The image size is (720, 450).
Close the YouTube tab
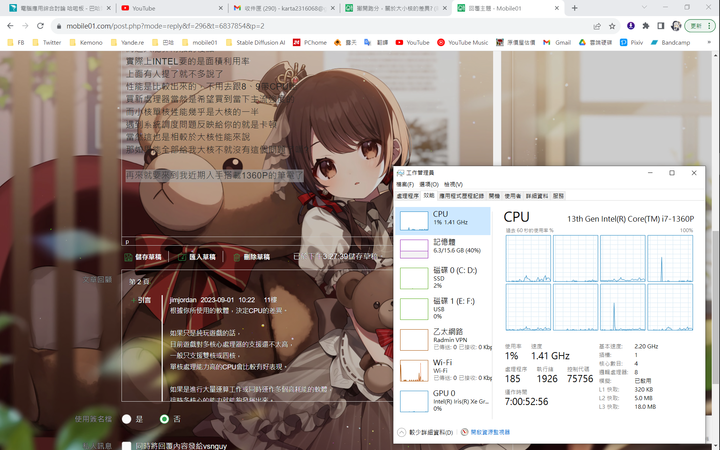click(220, 8)
